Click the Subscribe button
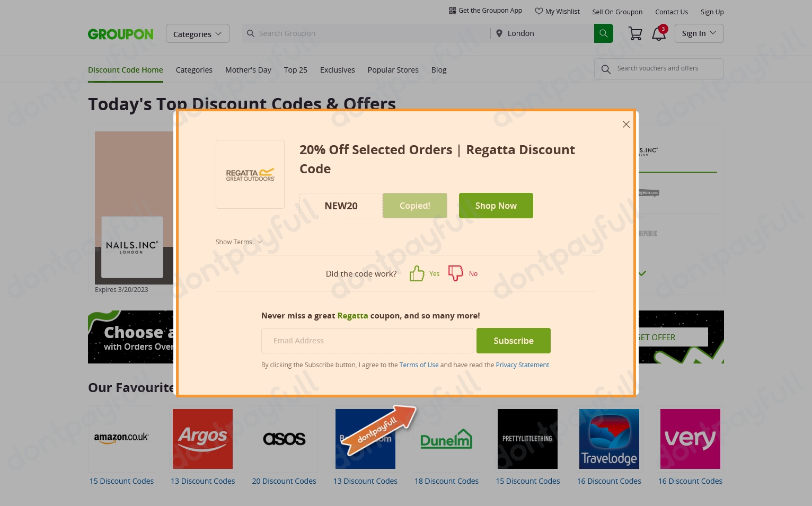 (x=513, y=341)
